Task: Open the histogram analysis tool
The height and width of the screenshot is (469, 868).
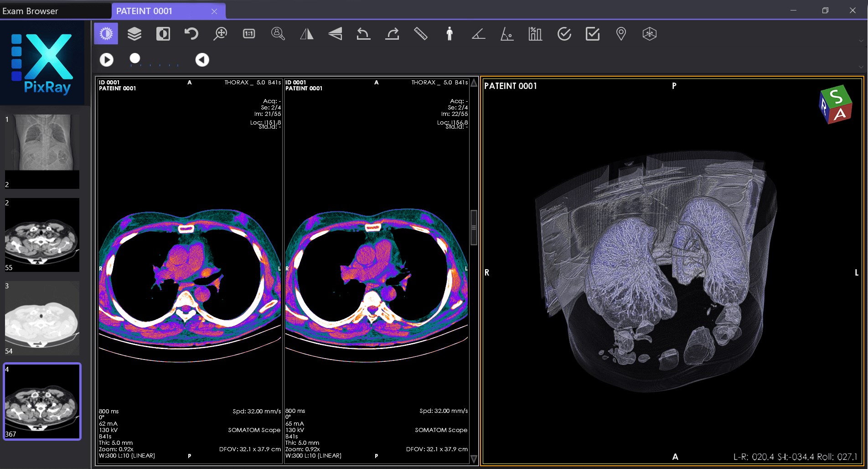Action: click(x=534, y=33)
